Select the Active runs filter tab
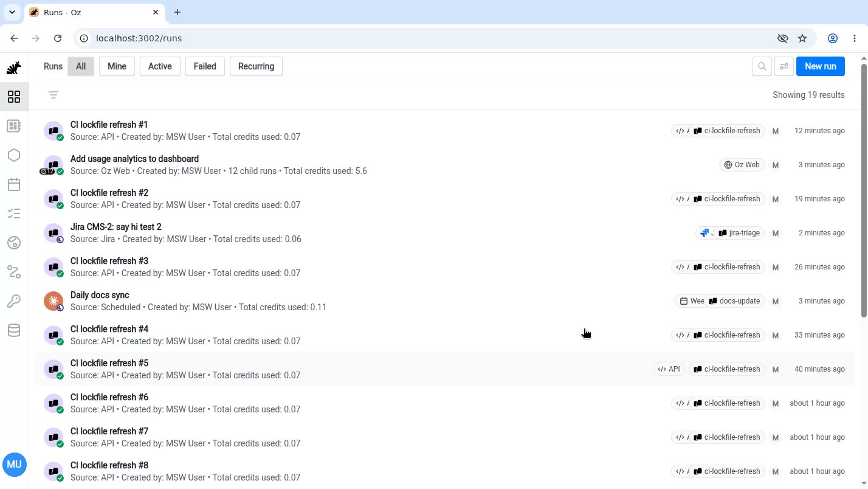Image resolution: width=868 pixels, height=489 pixels. tap(160, 66)
